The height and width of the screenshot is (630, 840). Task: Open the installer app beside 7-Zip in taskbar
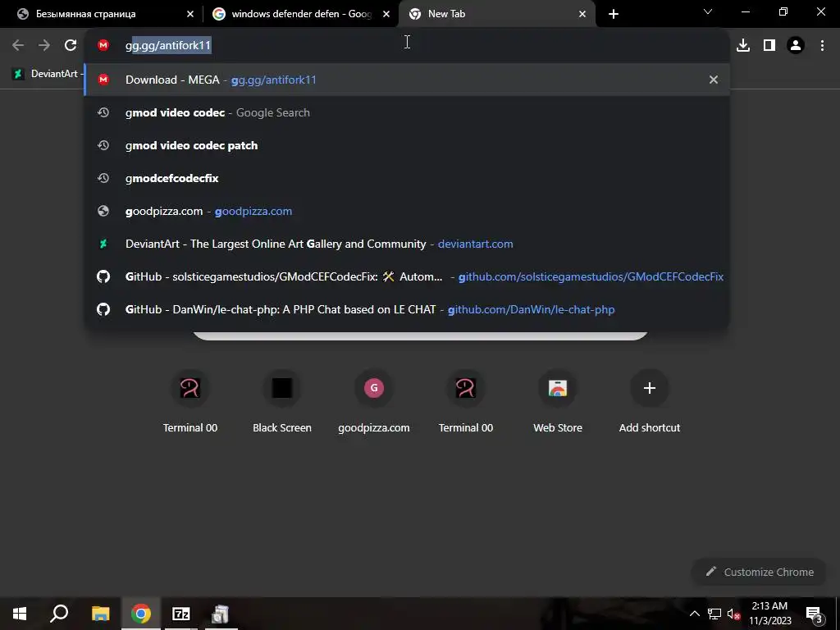tap(220, 614)
